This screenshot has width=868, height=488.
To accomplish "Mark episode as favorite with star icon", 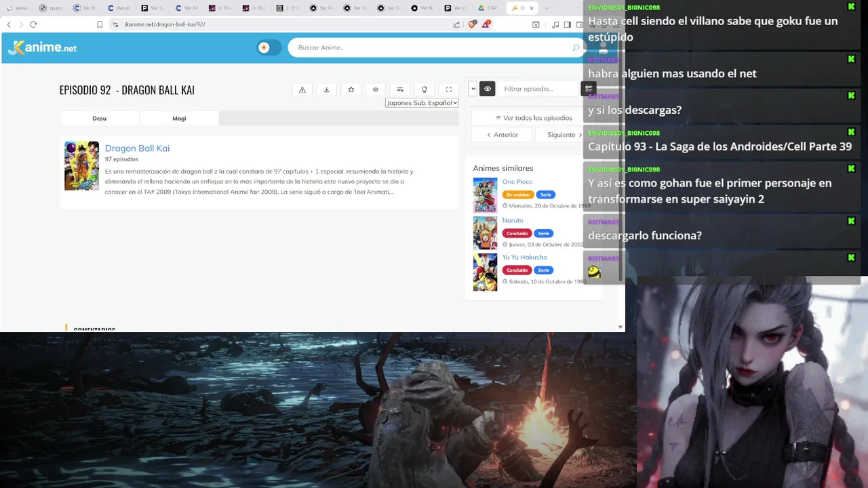I will coord(351,89).
